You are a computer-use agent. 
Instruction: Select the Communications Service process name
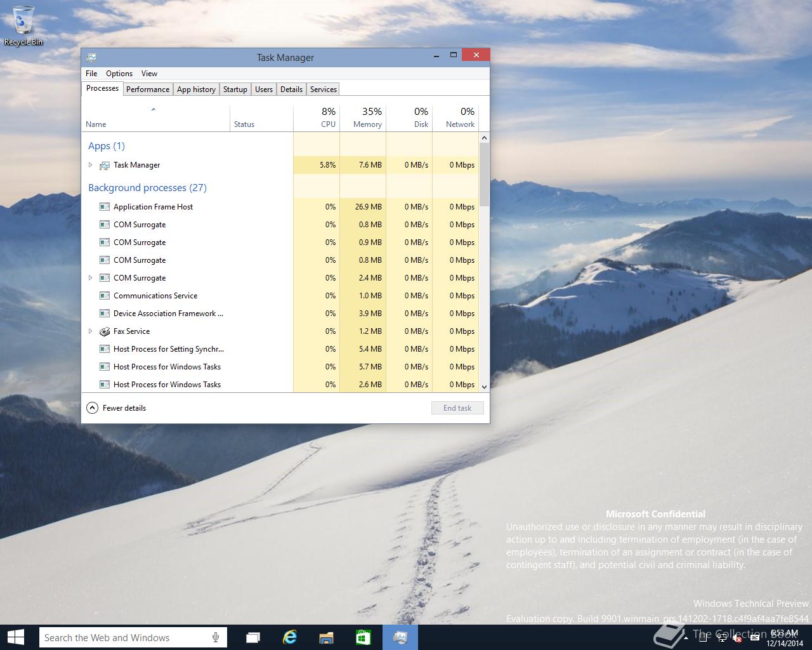pos(155,296)
